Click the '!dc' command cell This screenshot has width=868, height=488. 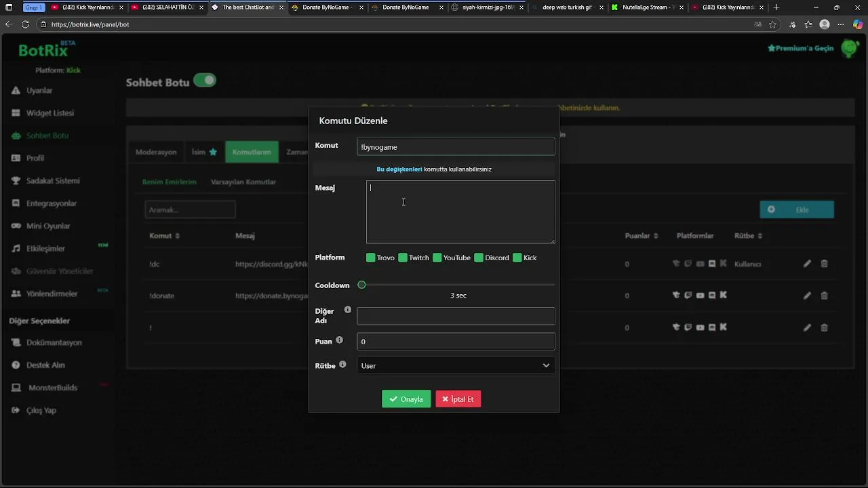(x=155, y=264)
